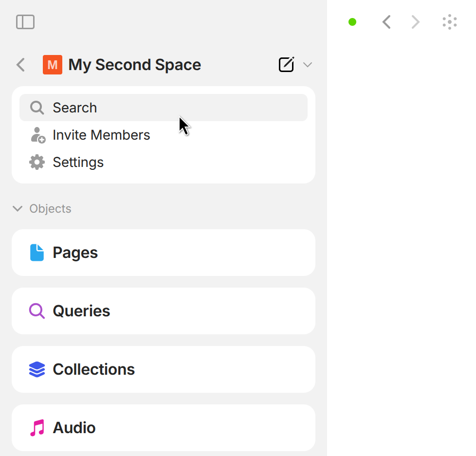Click the purple Queries icon
The image size is (476, 456).
tap(37, 311)
